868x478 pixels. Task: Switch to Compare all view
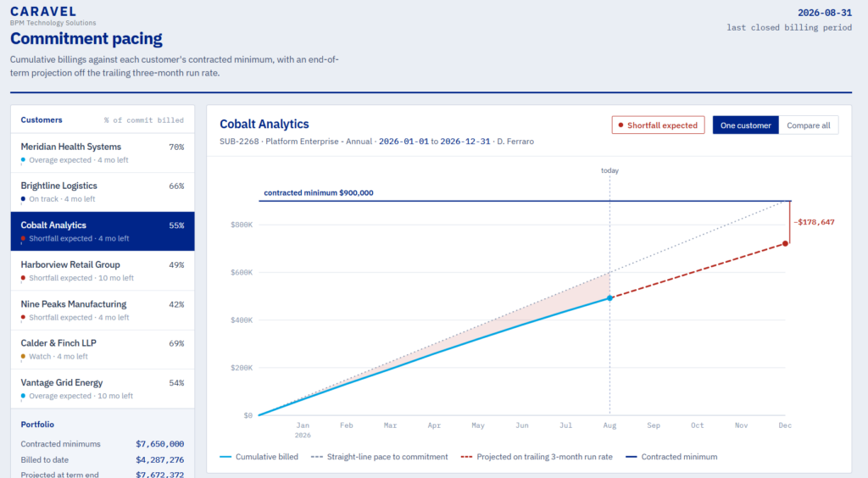[x=808, y=125]
